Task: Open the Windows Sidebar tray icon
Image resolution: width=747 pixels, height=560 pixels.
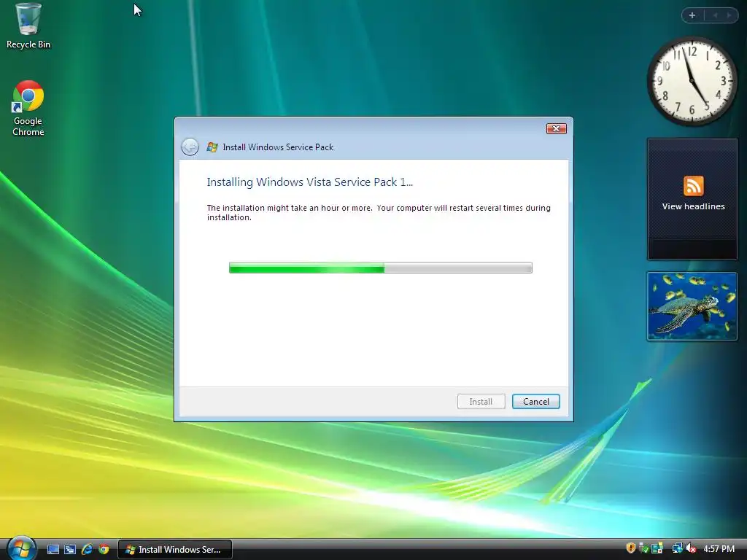Action: click(657, 548)
